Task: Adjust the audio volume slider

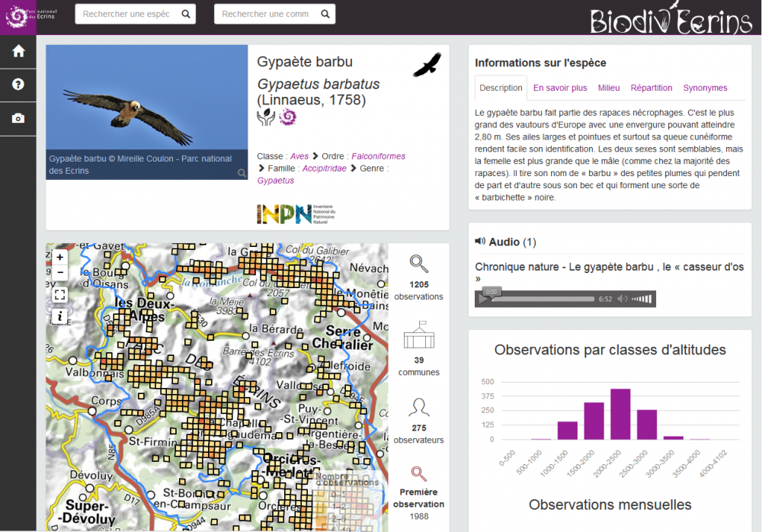Action: click(x=642, y=299)
